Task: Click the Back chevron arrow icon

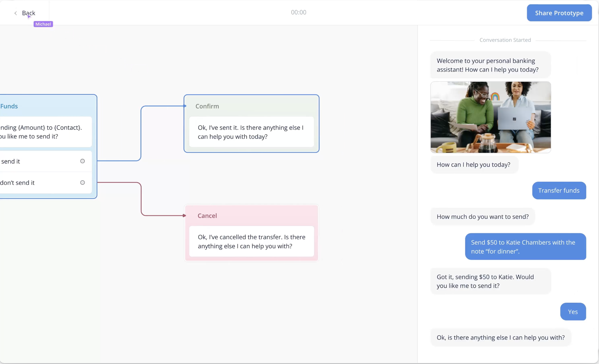Action: point(16,13)
